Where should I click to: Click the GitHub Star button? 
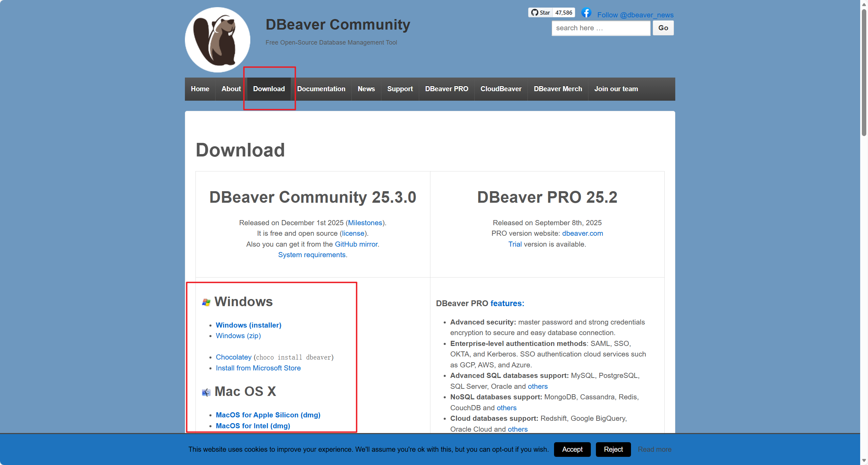540,13
